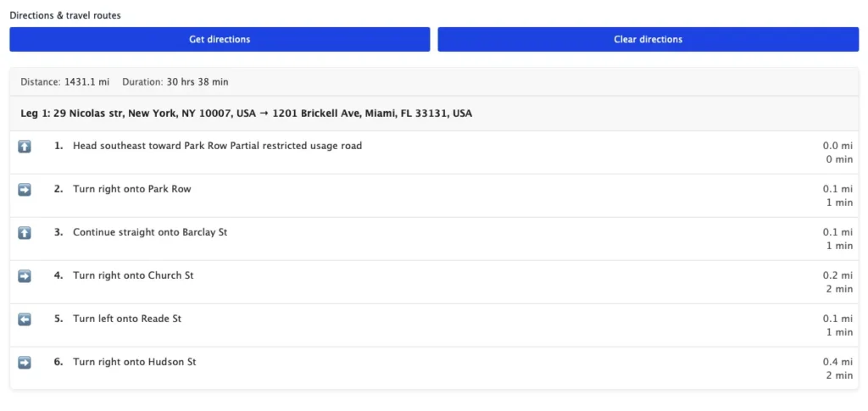Select the up arrow icon for step 1
Image resolution: width=868 pixels, height=411 pixels.
(25, 147)
